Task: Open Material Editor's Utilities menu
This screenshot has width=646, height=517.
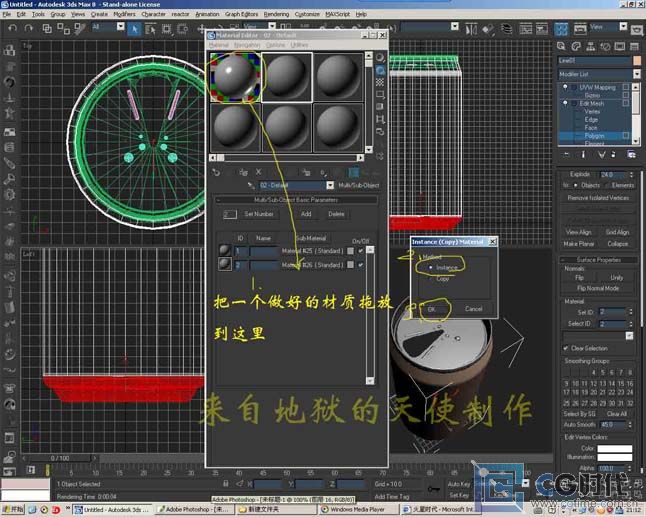Action: [299, 44]
